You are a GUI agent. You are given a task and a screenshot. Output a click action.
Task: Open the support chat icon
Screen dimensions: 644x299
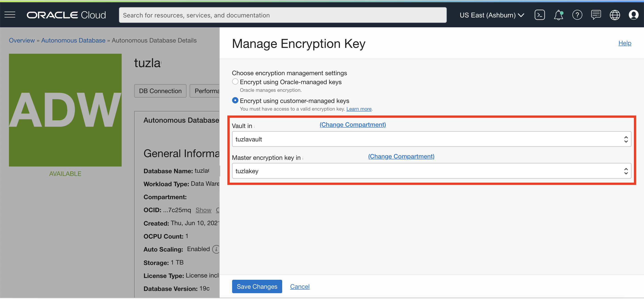pyautogui.click(x=596, y=15)
